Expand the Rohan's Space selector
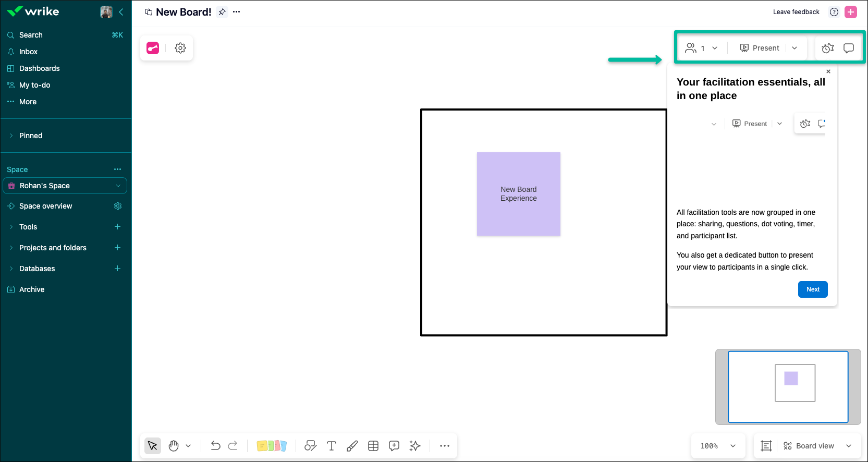Viewport: 868px width, 462px height. [x=118, y=186]
